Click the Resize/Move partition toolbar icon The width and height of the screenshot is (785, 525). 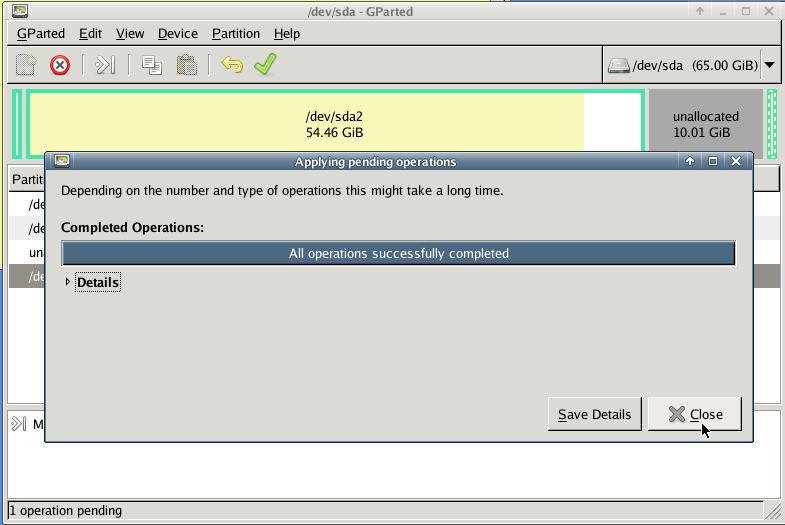click(x=106, y=65)
